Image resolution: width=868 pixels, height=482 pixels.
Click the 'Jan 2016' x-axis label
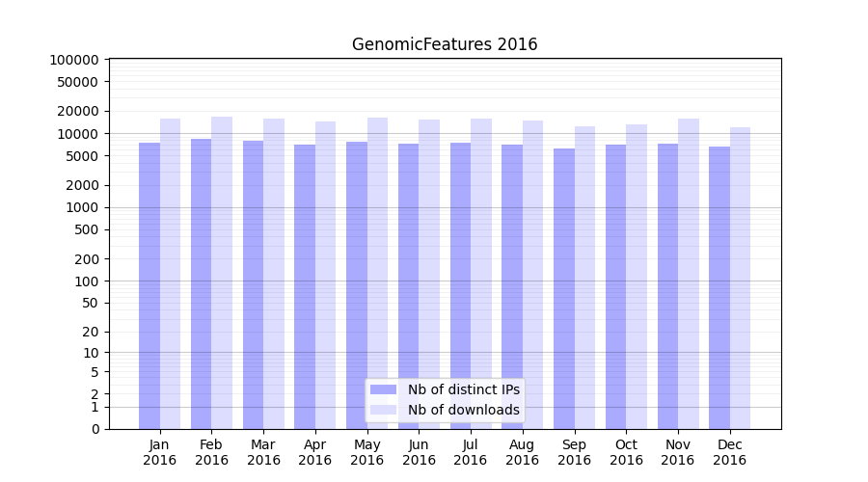pos(160,452)
